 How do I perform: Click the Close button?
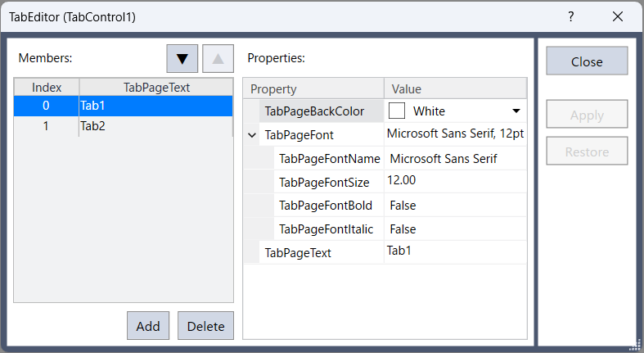[x=587, y=61]
